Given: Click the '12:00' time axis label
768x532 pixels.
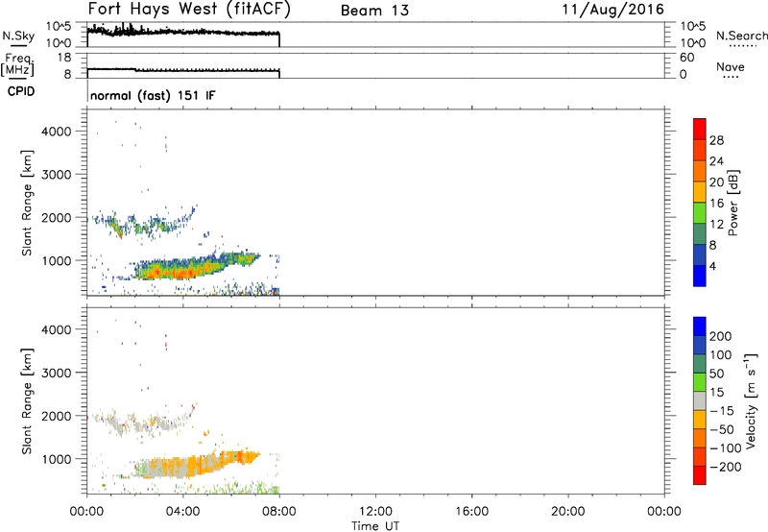Looking at the screenshot, I should [375, 512].
